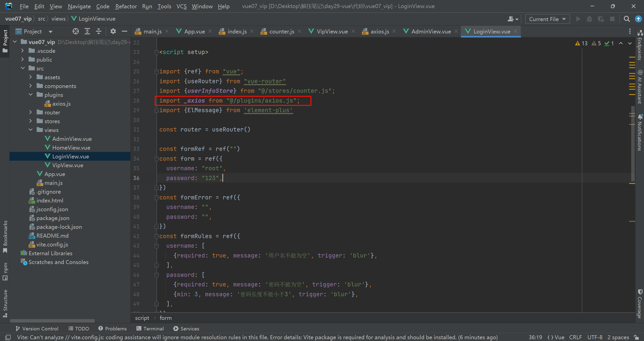
Task: Close the axios.js editor tab
Action: click(394, 31)
